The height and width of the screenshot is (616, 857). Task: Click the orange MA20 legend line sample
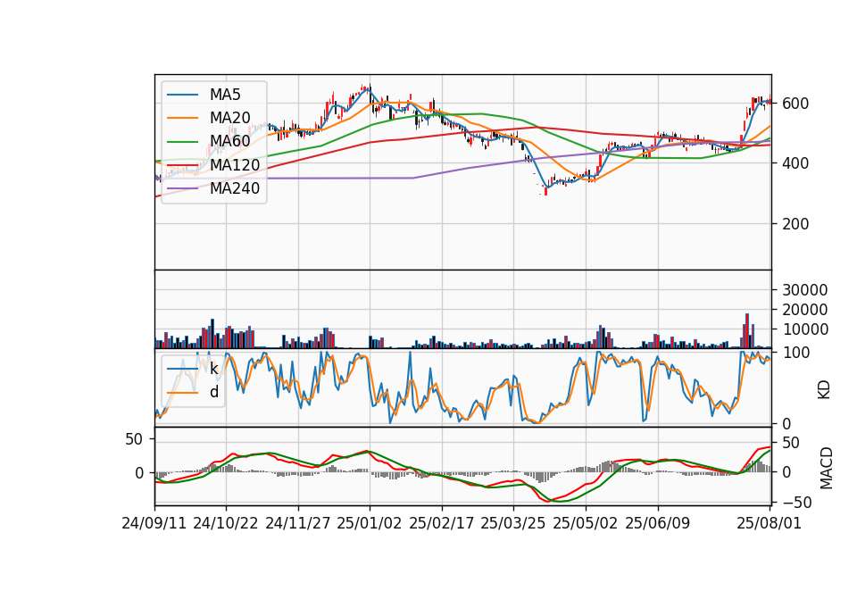pyautogui.click(x=182, y=118)
